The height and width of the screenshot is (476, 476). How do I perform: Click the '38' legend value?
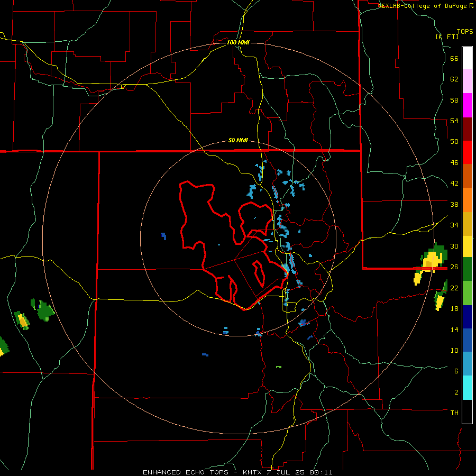454,204
